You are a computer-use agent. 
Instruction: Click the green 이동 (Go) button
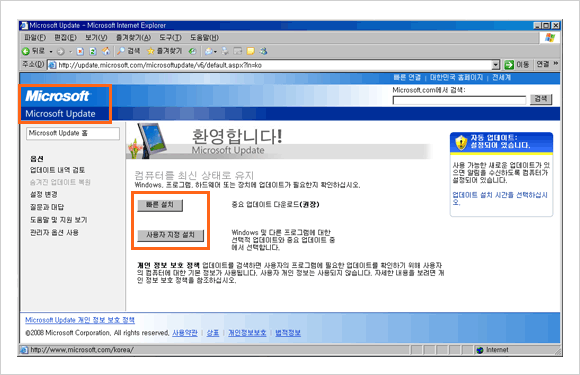pyautogui.click(x=517, y=65)
